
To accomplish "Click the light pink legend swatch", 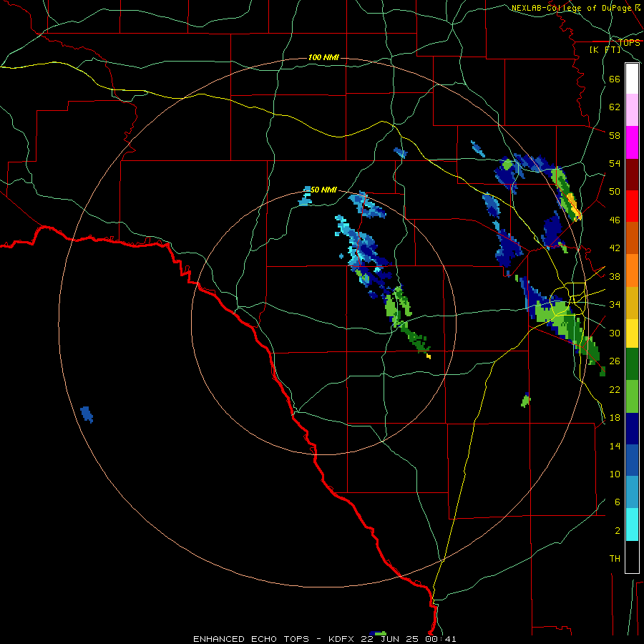I will pyautogui.click(x=632, y=109).
